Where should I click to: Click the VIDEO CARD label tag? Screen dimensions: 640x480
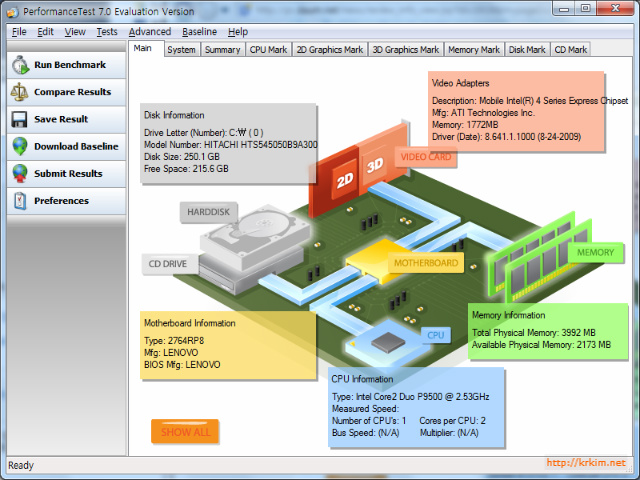[x=426, y=157]
